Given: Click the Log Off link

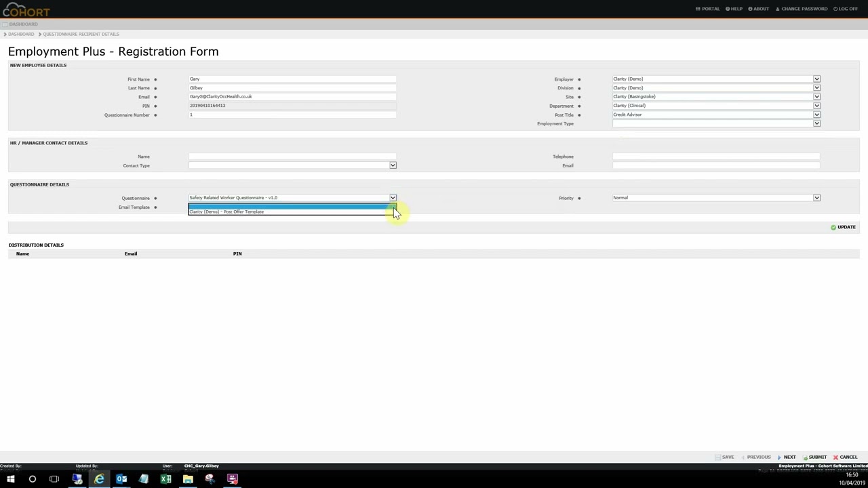Looking at the screenshot, I should (x=846, y=9).
